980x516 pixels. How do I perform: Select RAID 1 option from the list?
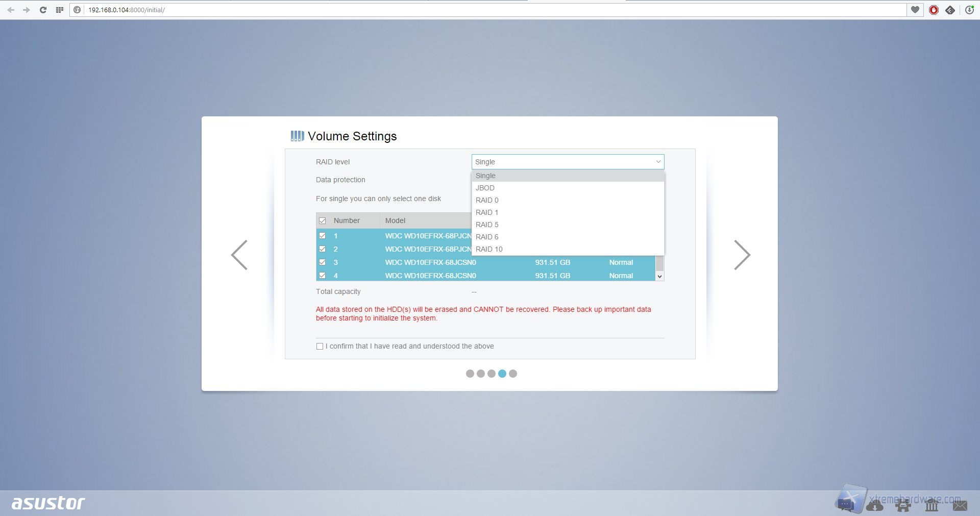[x=487, y=212]
